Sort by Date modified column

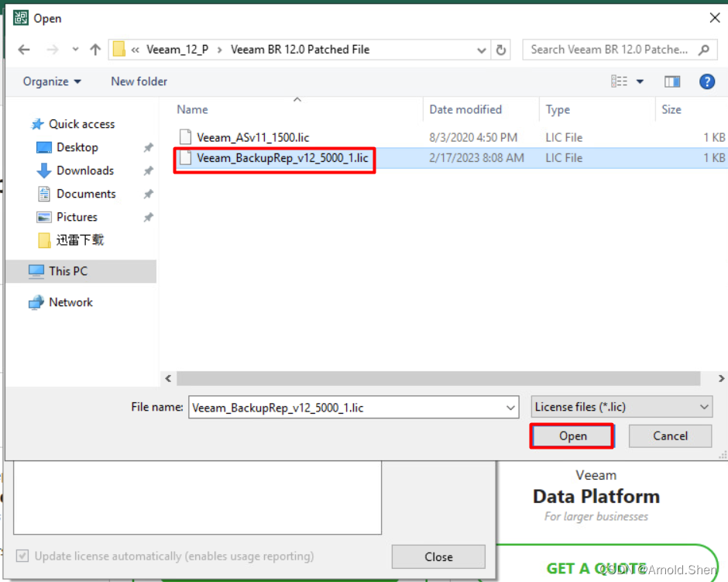pyautogui.click(x=465, y=109)
